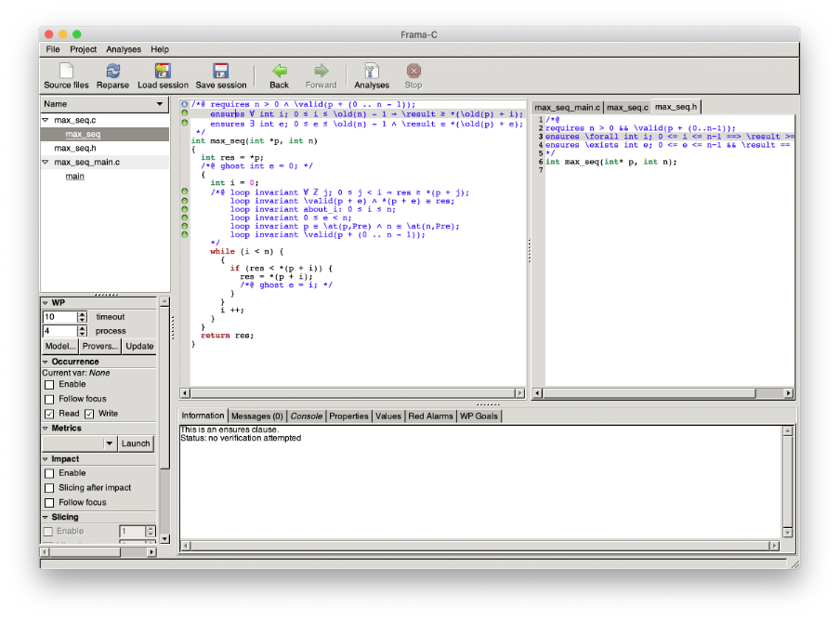Click the WP timeout stepper arrows
Viewport: 840px width, 621px height.
[x=82, y=317]
